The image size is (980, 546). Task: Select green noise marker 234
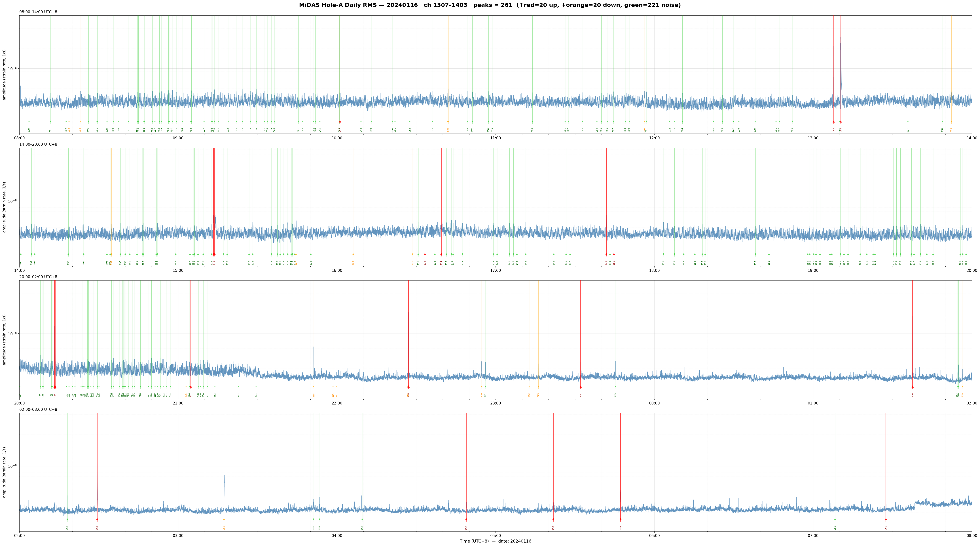(x=256, y=387)
